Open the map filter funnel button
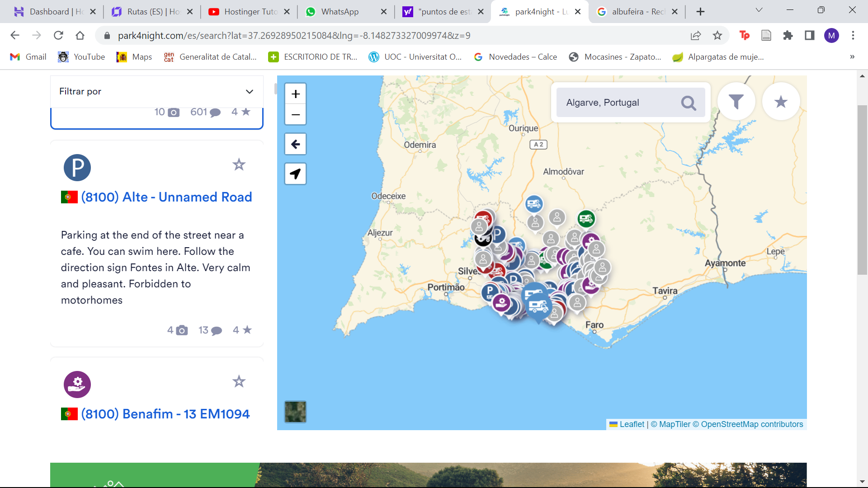868x488 pixels. coord(736,102)
